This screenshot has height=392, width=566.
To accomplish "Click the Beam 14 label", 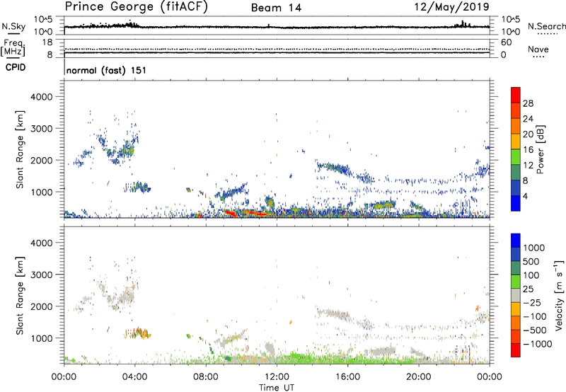I will click(x=276, y=8).
